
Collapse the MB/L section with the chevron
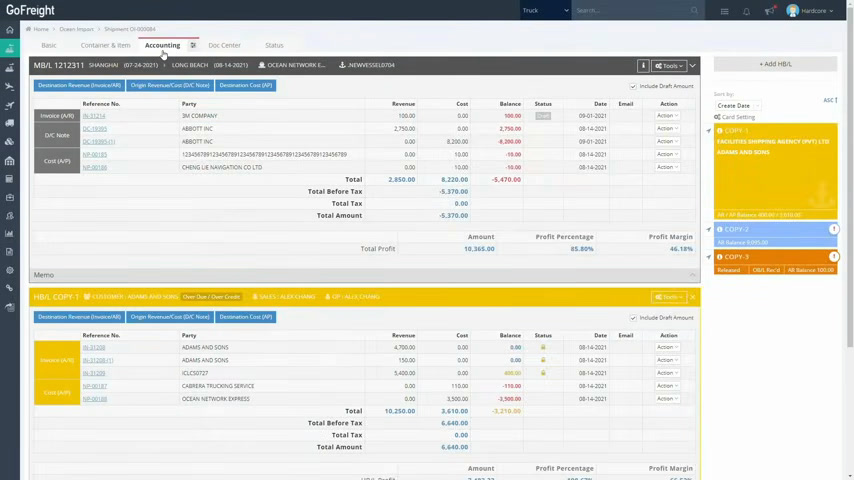692,66
